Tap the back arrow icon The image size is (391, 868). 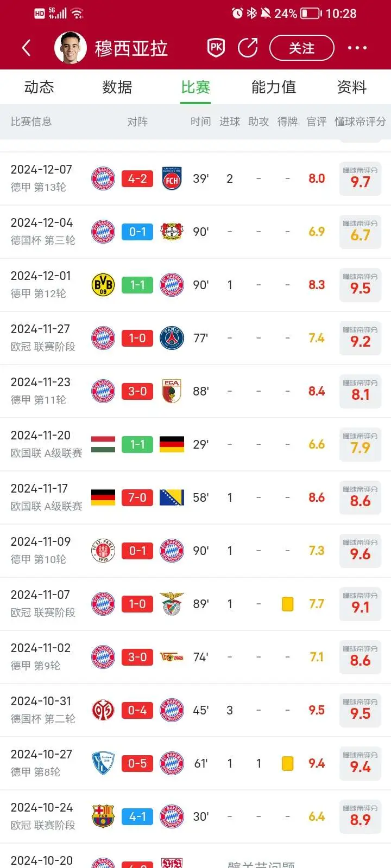(26, 48)
